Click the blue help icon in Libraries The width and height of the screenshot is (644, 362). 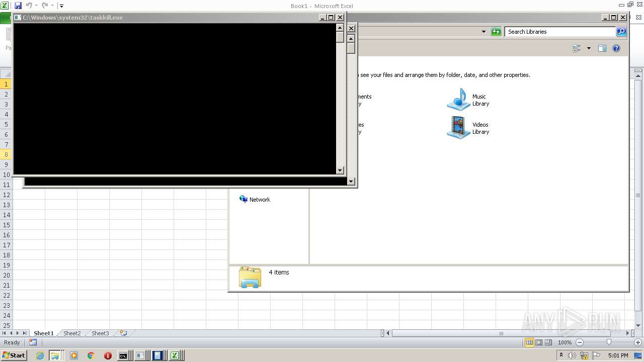point(616,48)
